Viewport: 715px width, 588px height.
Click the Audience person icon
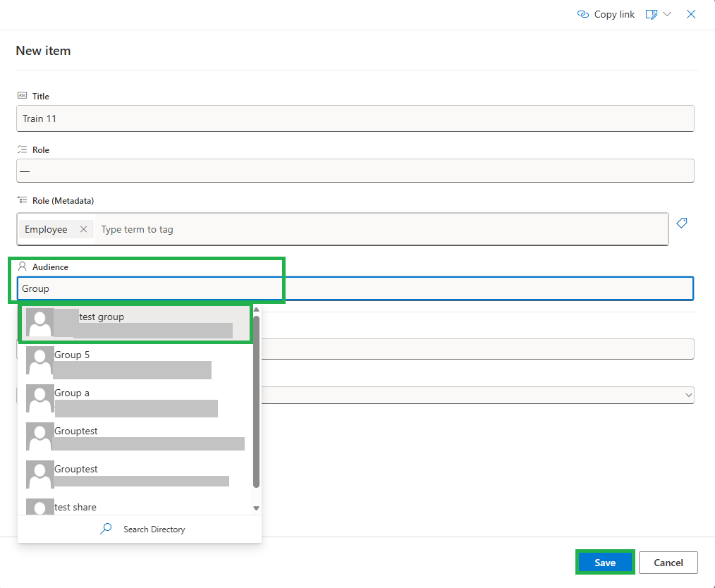[22, 267]
